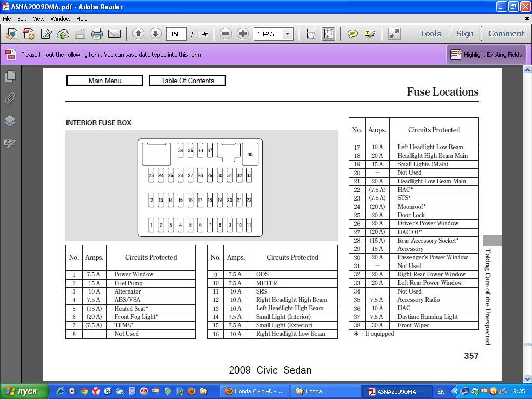Screen dimensions: 532x399
Task: Click the edit PDF document icon
Action: 46,34
